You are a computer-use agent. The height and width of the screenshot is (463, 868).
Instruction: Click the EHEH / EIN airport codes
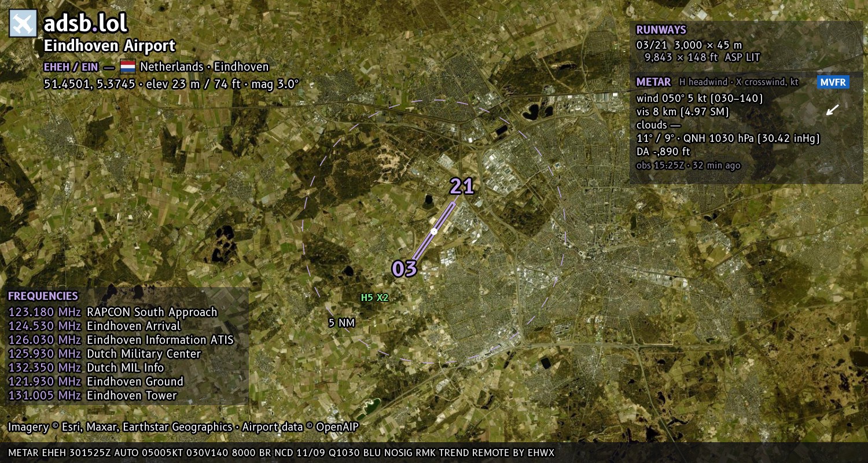pos(71,67)
